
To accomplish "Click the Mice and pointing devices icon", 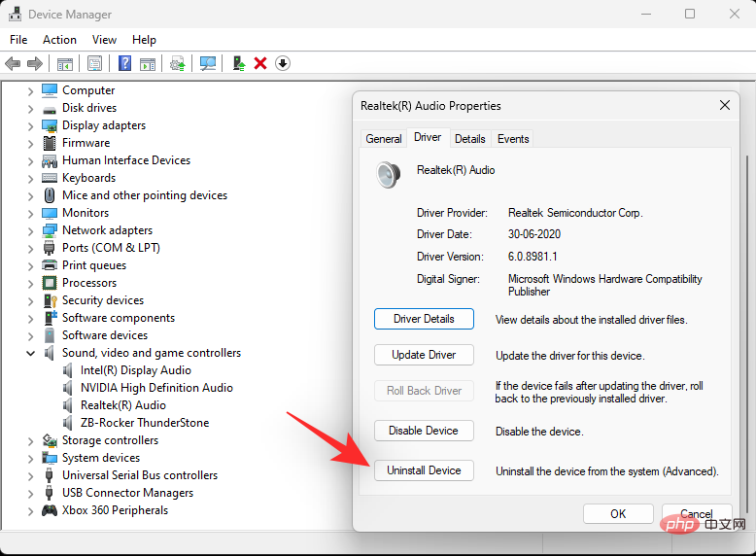I will [50, 195].
